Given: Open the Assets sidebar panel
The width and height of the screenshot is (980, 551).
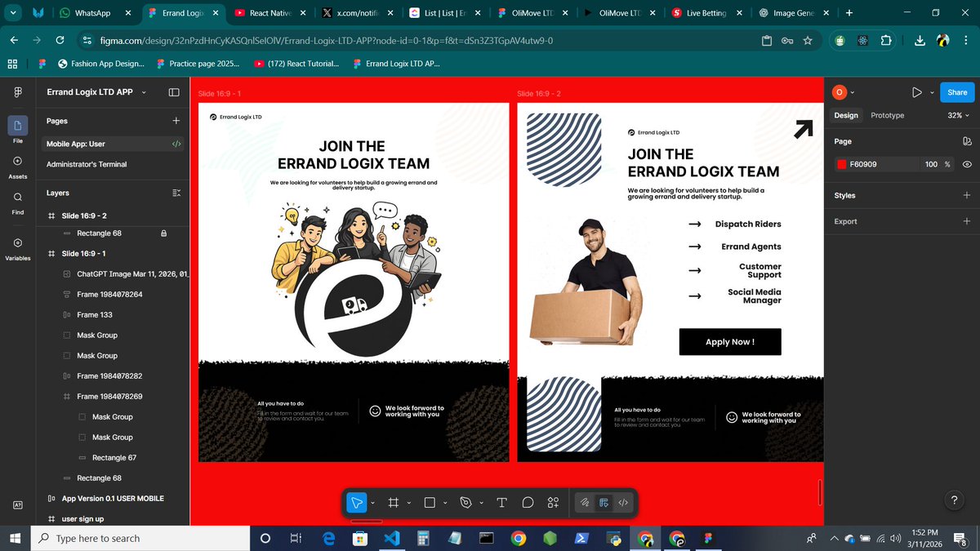Looking at the screenshot, I should [x=18, y=167].
